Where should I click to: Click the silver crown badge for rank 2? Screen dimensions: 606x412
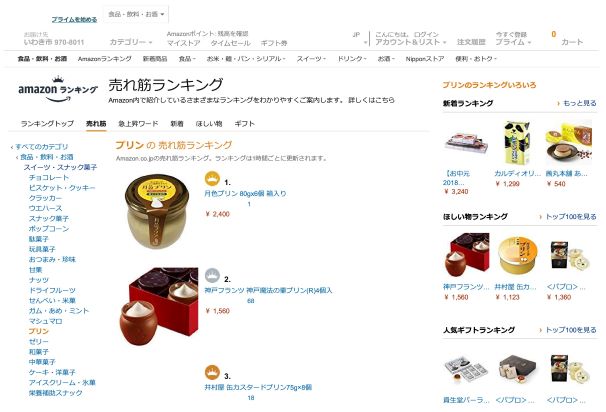(212, 276)
